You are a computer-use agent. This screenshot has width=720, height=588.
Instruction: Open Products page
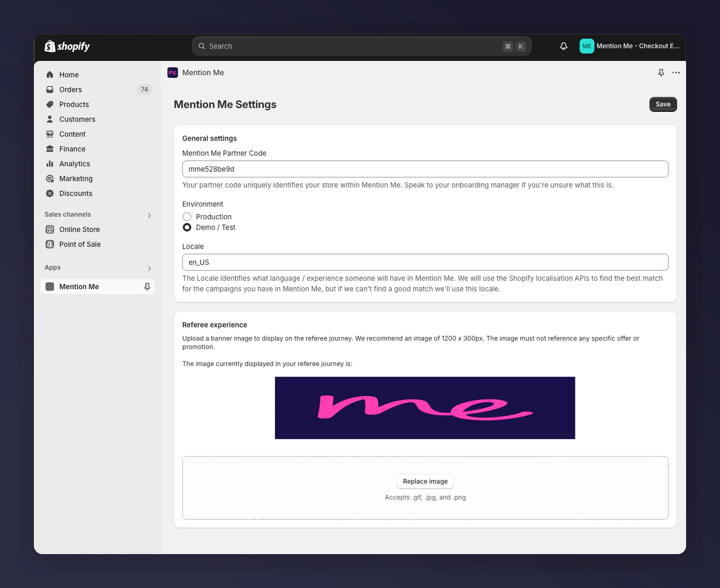point(97,104)
